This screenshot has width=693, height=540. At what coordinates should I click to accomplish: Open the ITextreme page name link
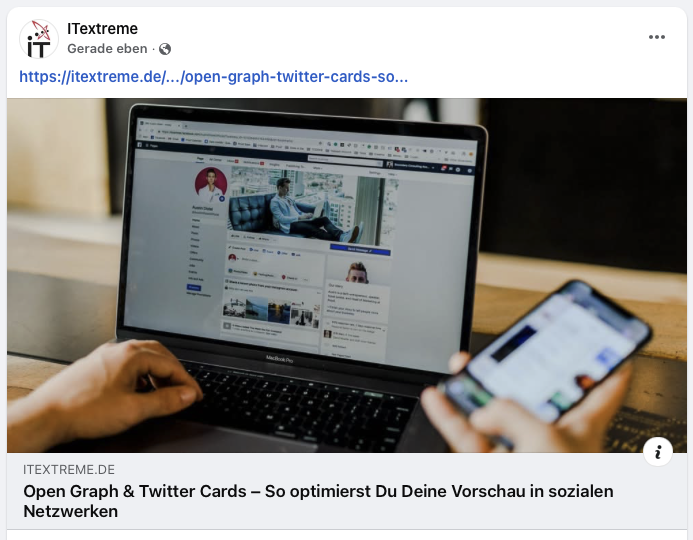pos(103,29)
